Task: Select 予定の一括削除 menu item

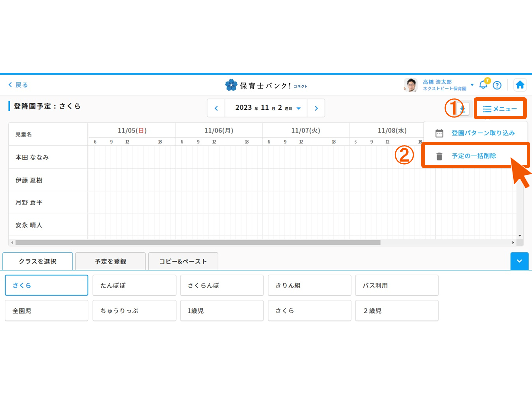Action: pyautogui.click(x=474, y=156)
